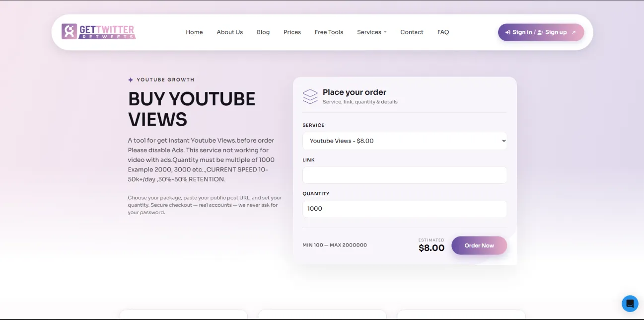Click the estimated price $8.00
644x320 pixels.
(431, 248)
